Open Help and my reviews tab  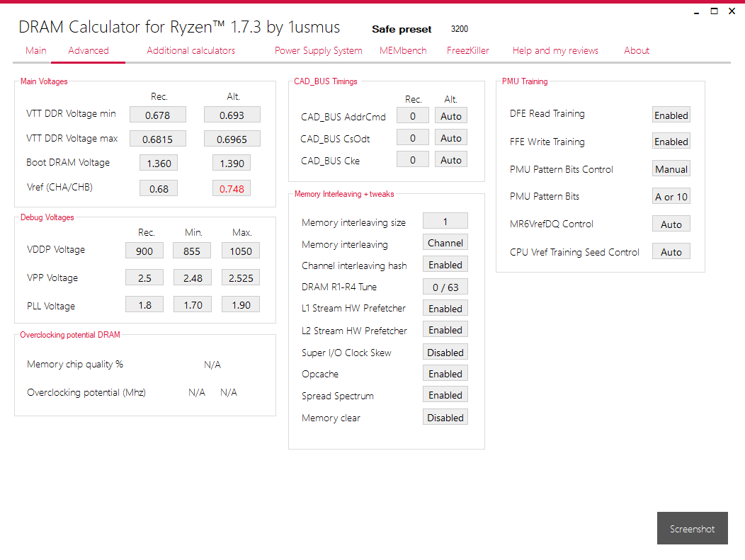coord(555,50)
